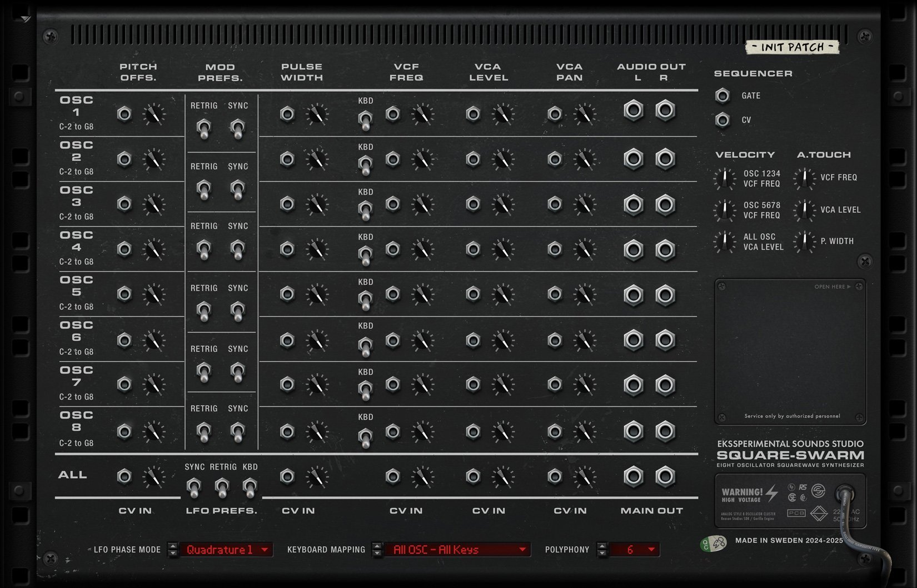The width and height of the screenshot is (917, 588).
Task: Click ALL row Pitch CV In jack
Action: click(124, 476)
